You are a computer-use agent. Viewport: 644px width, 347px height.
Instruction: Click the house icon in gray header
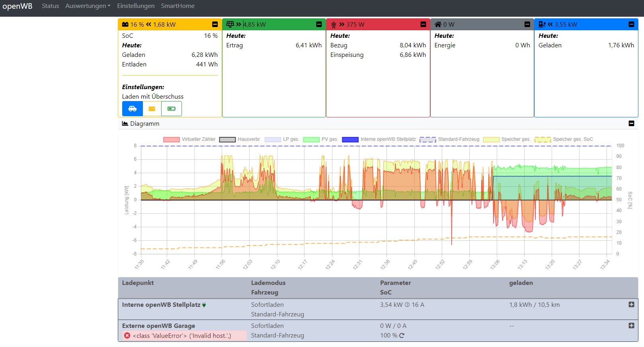(438, 24)
